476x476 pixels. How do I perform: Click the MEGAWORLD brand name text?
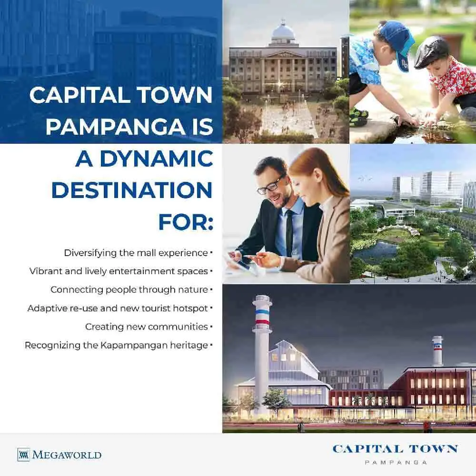click(x=67, y=455)
